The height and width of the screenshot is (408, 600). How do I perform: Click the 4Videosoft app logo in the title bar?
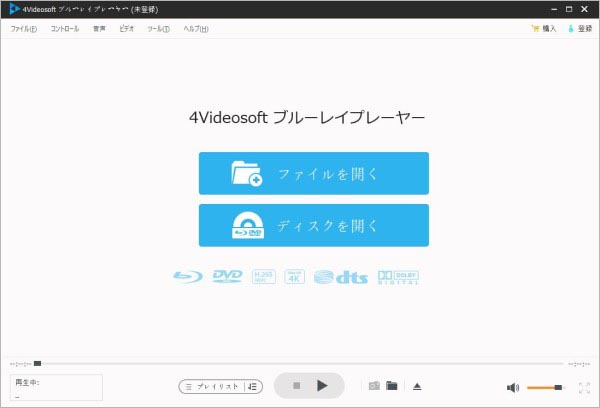tap(15, 9)
